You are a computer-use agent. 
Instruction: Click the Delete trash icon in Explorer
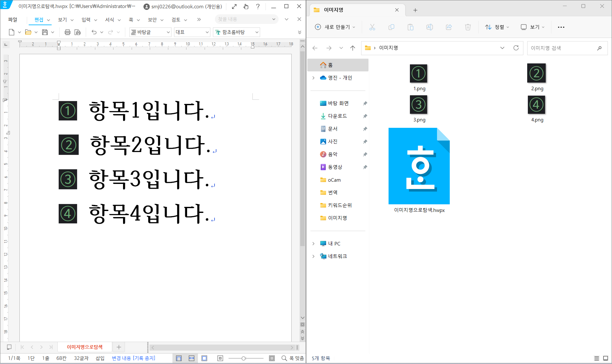coord(468,27)
